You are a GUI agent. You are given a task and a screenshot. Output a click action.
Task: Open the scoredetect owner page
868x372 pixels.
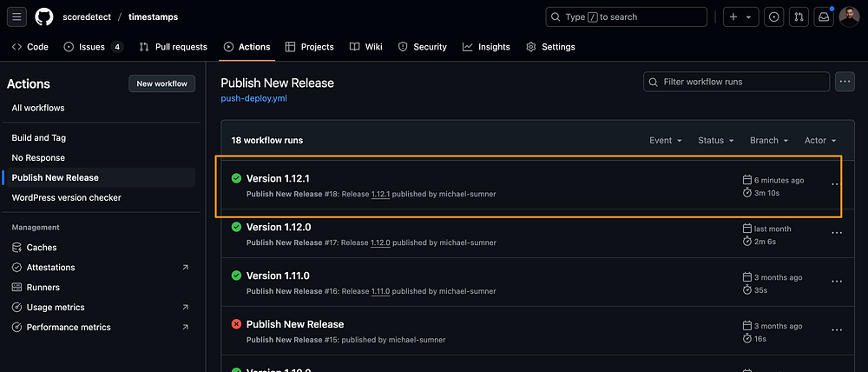pyautogui.click(x=85, y=17)
